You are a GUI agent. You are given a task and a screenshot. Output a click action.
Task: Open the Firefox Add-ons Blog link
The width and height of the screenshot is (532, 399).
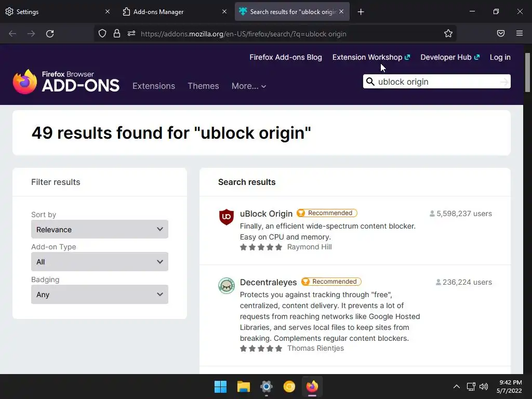click(x=286, y=57)
